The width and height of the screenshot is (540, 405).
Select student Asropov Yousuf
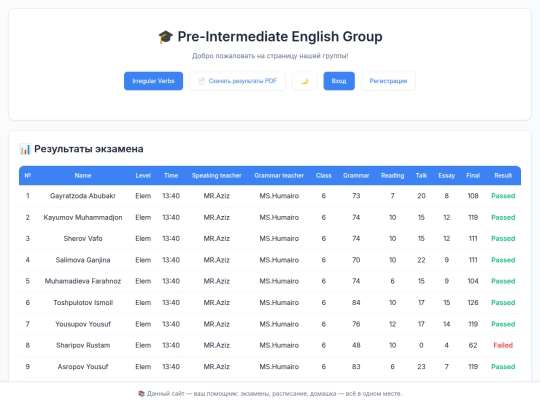click(x=83, y=367)
